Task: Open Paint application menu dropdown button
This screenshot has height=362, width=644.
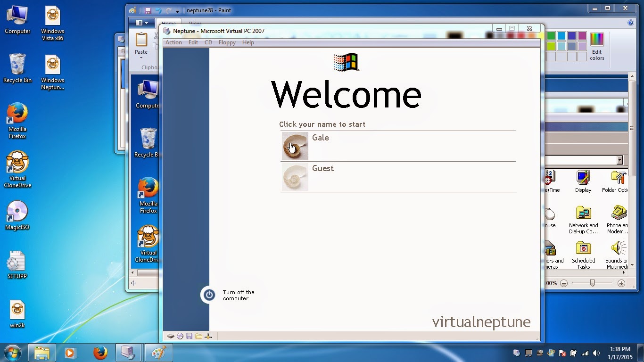Action: (x=141, y=23)
